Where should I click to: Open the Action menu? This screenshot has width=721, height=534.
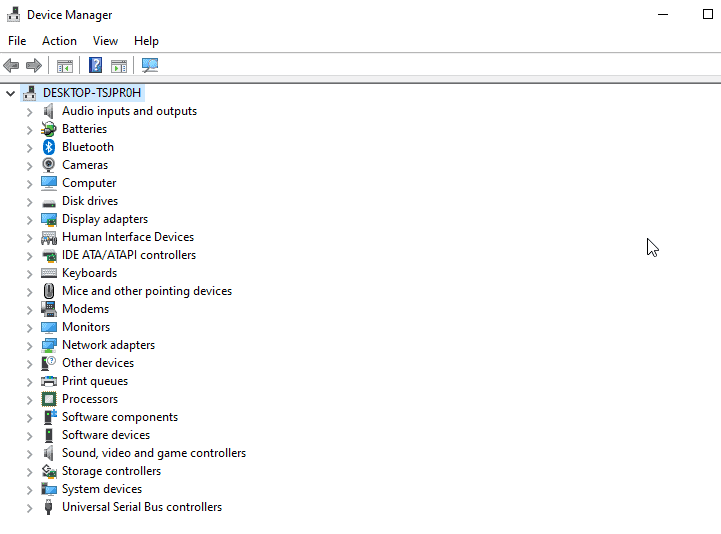pos(59,41)
